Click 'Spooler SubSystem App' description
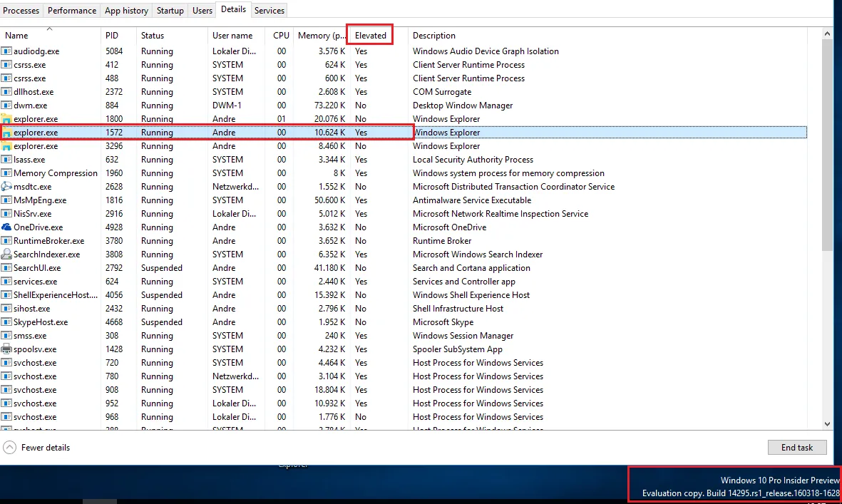Viewport: 842px width, 504px height. point(458,349)
